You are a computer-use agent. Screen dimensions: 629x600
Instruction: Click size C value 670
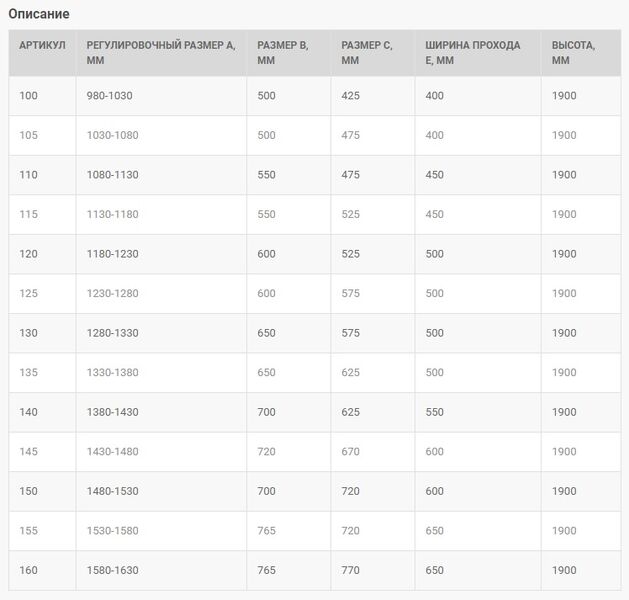point(351,452)
